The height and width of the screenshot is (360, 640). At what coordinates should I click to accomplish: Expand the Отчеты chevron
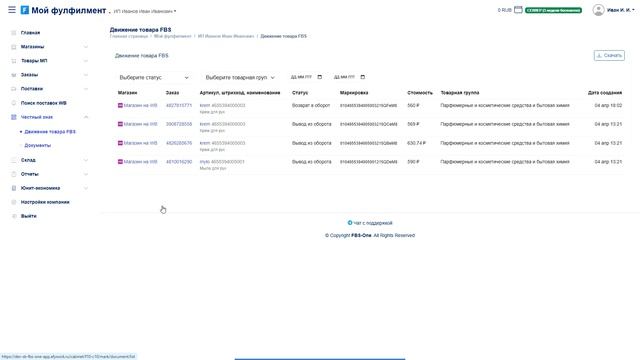pos(86,174)
